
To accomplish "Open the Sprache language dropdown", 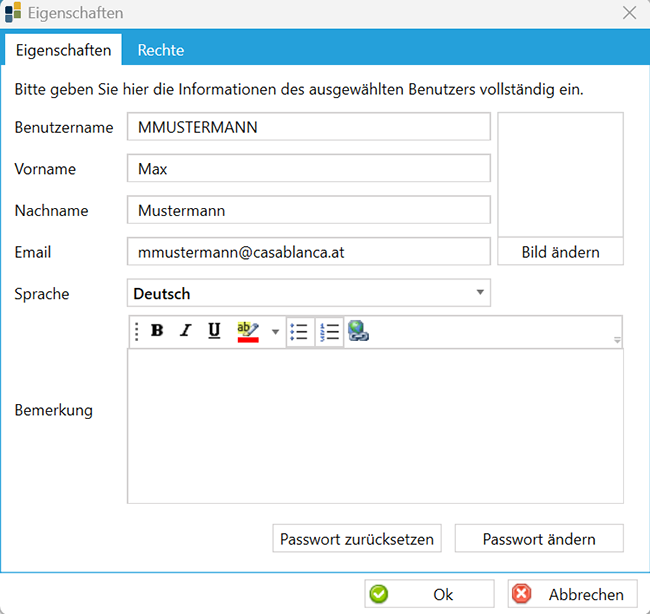I will pos(480,293).
